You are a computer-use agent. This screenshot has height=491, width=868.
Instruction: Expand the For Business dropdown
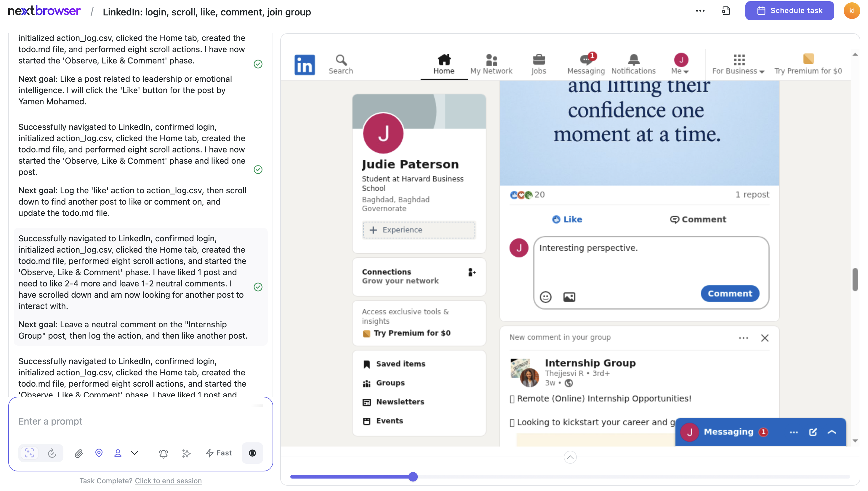click(738, 63)
